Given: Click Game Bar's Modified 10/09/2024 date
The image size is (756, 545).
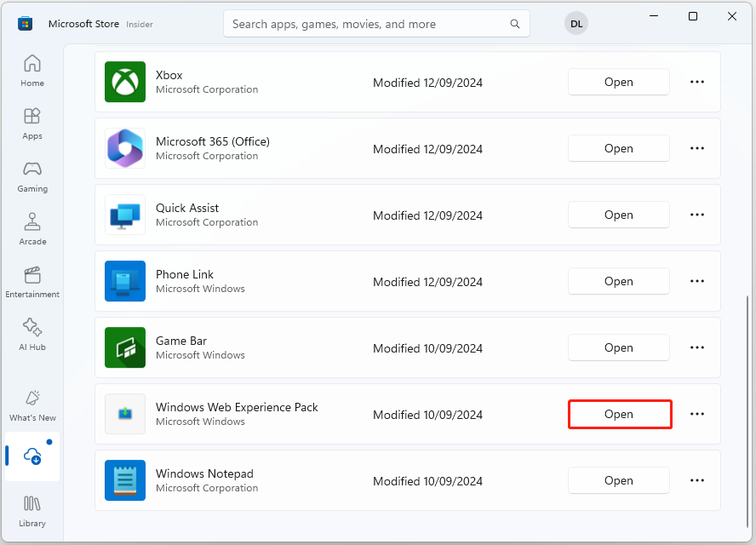Looking at the screenshot, I should 427,348.
